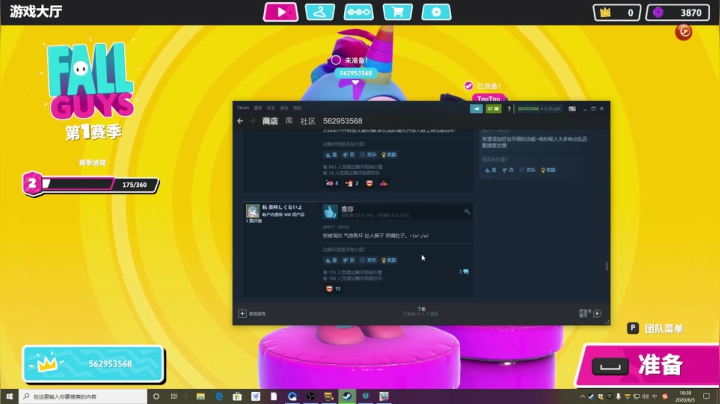The width and height of the screenshot is (720, 404).
Task: Open the 帮助 help menu in Steam
Action: (298, 108)
